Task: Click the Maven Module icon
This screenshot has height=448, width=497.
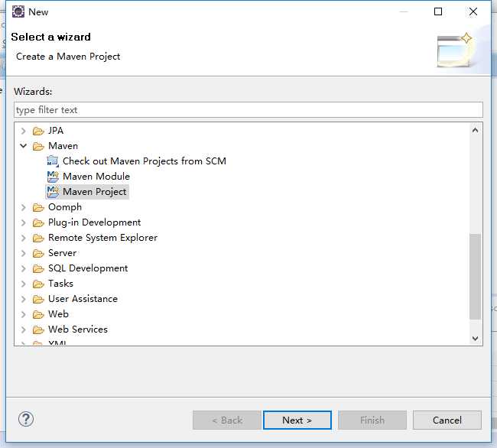Action: [x=53, y=177]
